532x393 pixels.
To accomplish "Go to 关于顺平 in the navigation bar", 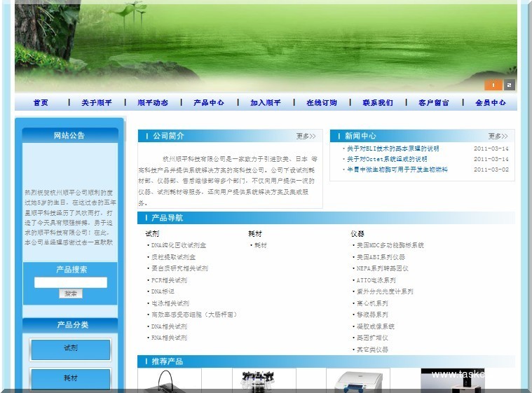I will 96,103.
